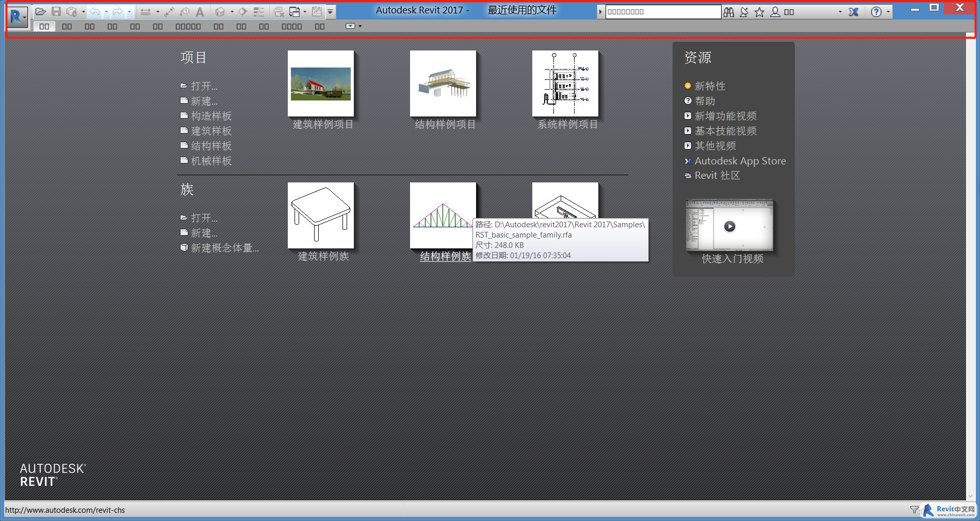Click the Save disk icon in quick access toolbar
Screen dimensions: 980x521
pyautogui.click(x=56, y=11)
